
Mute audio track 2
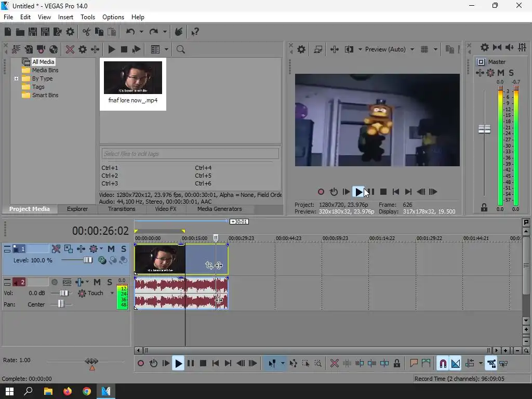point(97,282)
